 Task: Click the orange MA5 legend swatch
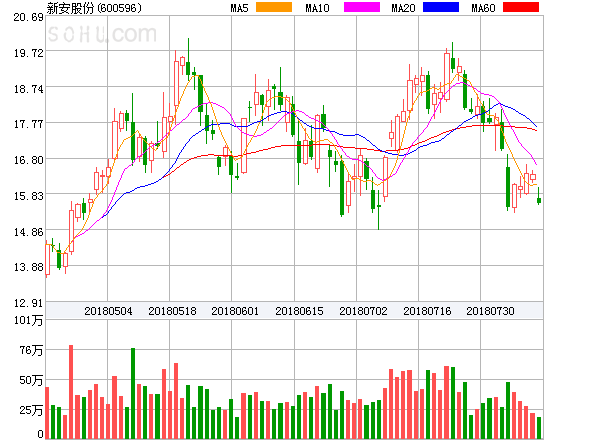[x=274, y=7]
